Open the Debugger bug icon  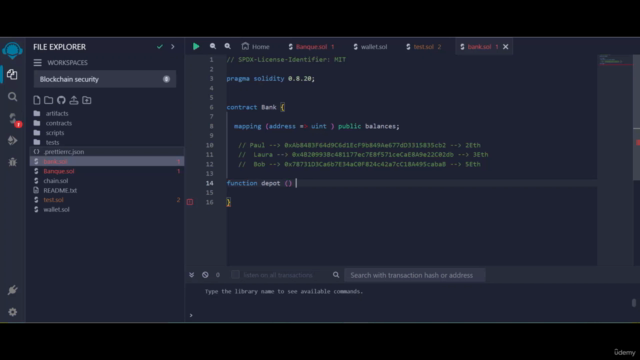(12, 162)
